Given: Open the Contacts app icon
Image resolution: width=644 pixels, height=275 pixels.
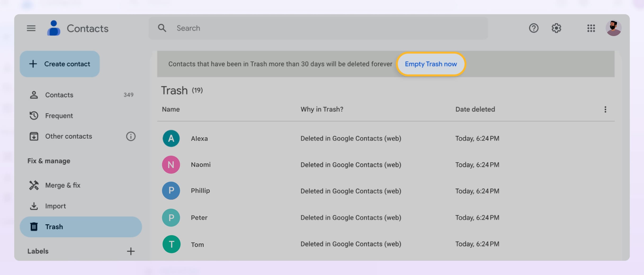Looking at the screenshot, I should pos(54,28).
